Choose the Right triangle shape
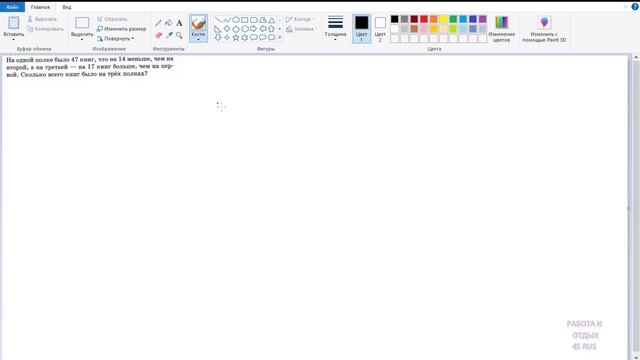This screenshot has width=640, height=360. [218, 29]
